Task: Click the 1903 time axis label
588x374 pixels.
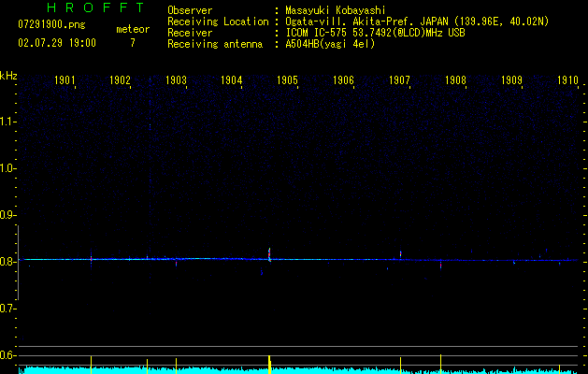Action: pos(176,80)
